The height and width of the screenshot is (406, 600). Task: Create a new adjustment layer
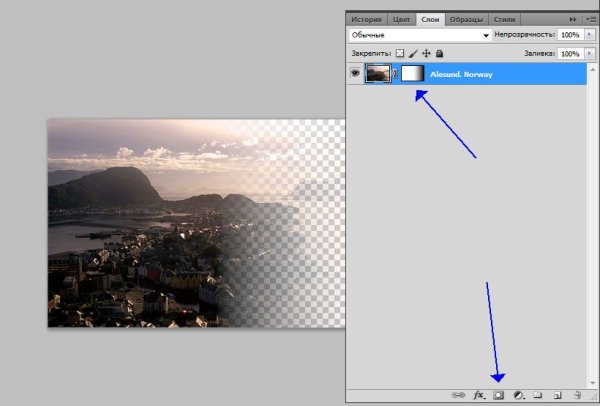coord(518,395)
